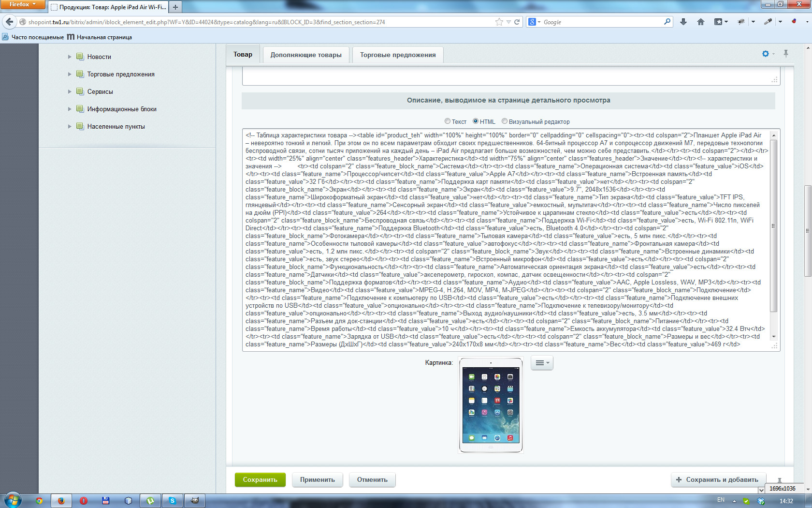Select the Продукция Apple iPad Air browser tab

(109, 7)
